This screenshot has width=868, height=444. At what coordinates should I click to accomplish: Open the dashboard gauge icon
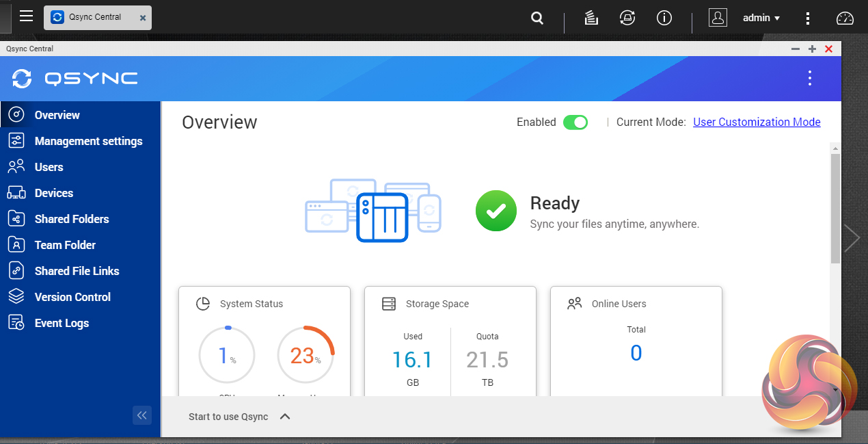[x=845, y=18]
